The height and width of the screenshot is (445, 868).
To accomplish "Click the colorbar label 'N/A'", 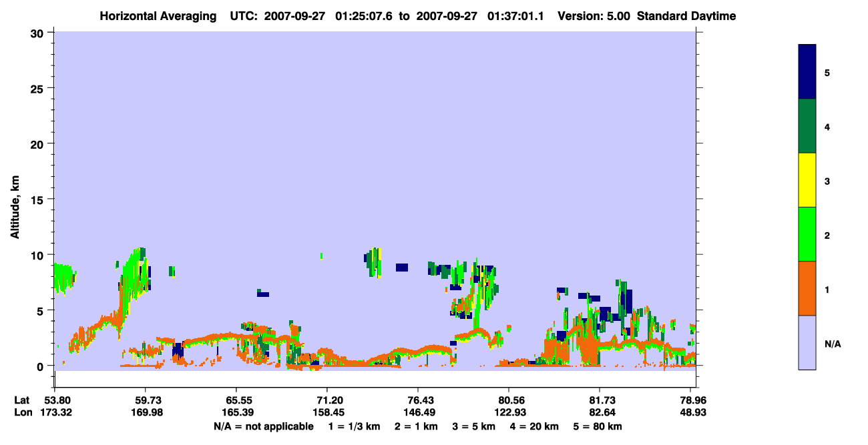I will click(x=833, y=344).
